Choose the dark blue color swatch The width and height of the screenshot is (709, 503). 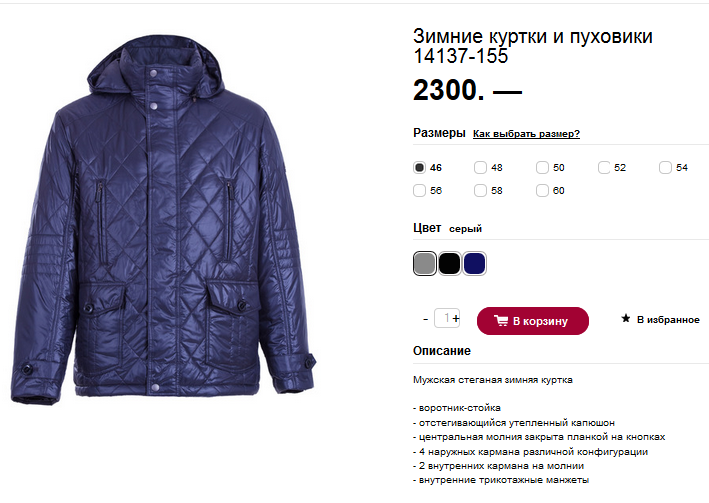click(474, 263)
